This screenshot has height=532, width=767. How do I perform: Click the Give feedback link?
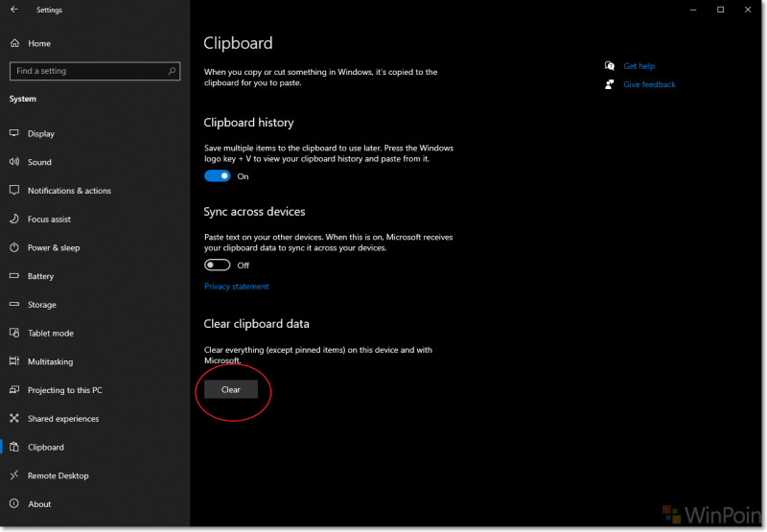[x=649, y=84]
